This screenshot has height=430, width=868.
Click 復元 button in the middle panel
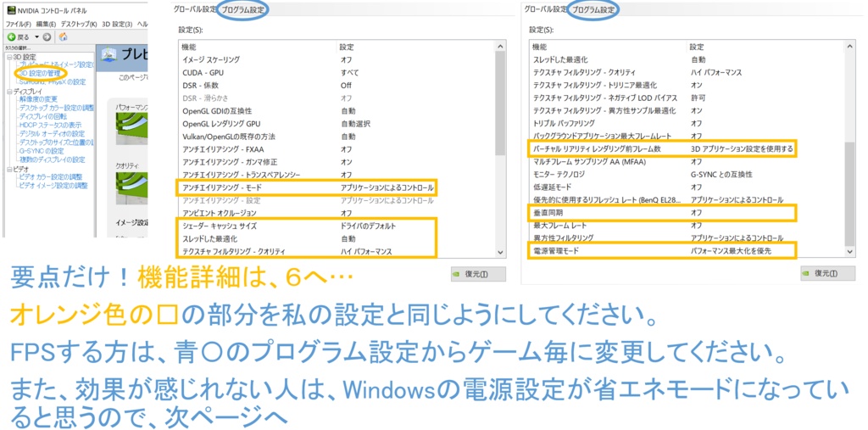coord(478,274)
